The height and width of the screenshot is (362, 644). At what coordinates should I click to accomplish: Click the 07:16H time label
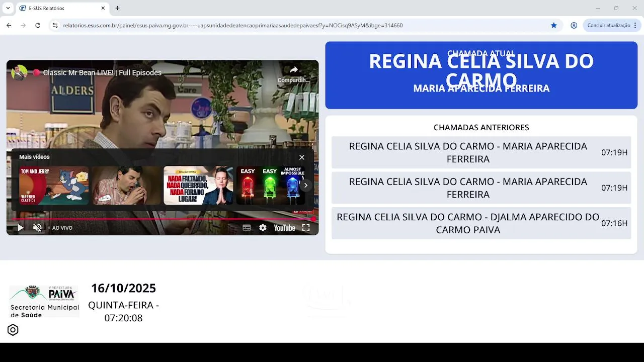tap(614, 223)
